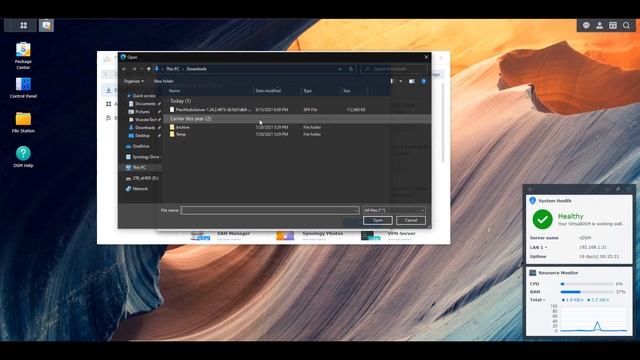The height and width of the screenshot is (360, 640).
Task: Open recent locations dropdown arrow
Action: 141,69
